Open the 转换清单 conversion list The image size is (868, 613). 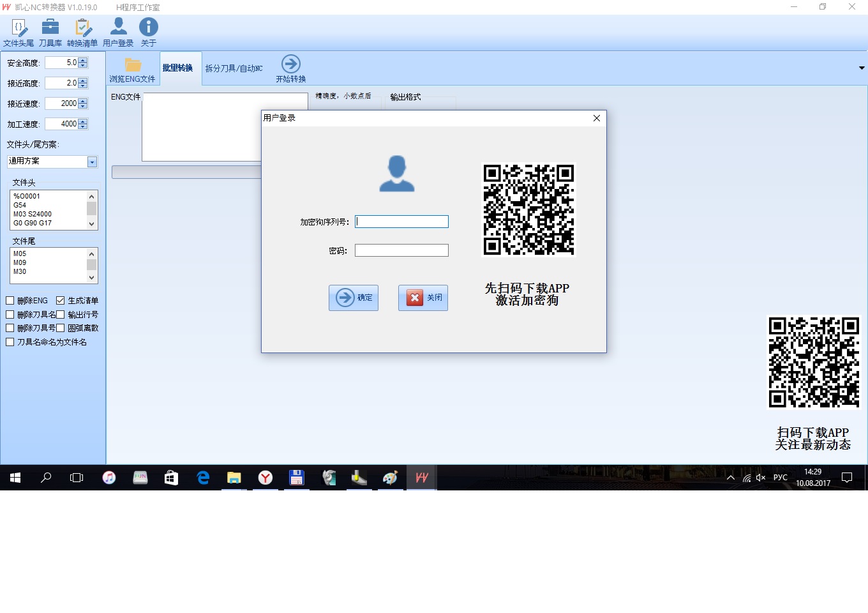(82, 33)
